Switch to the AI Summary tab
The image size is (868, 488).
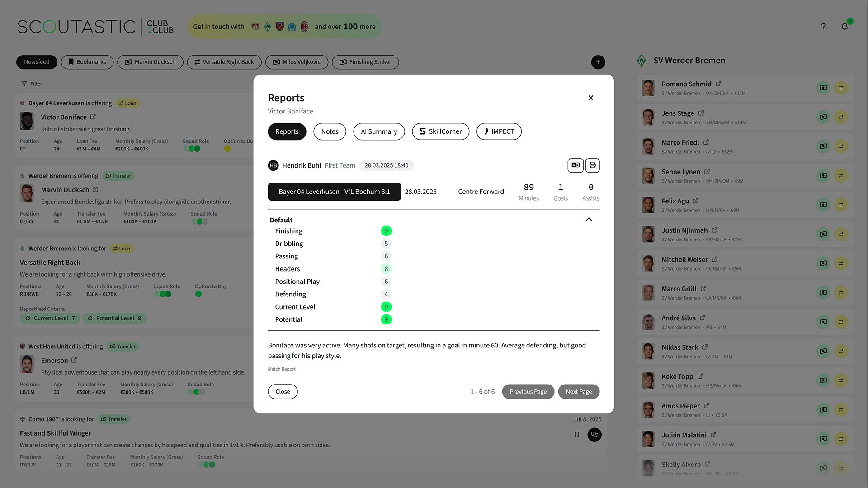click(379, 131)
